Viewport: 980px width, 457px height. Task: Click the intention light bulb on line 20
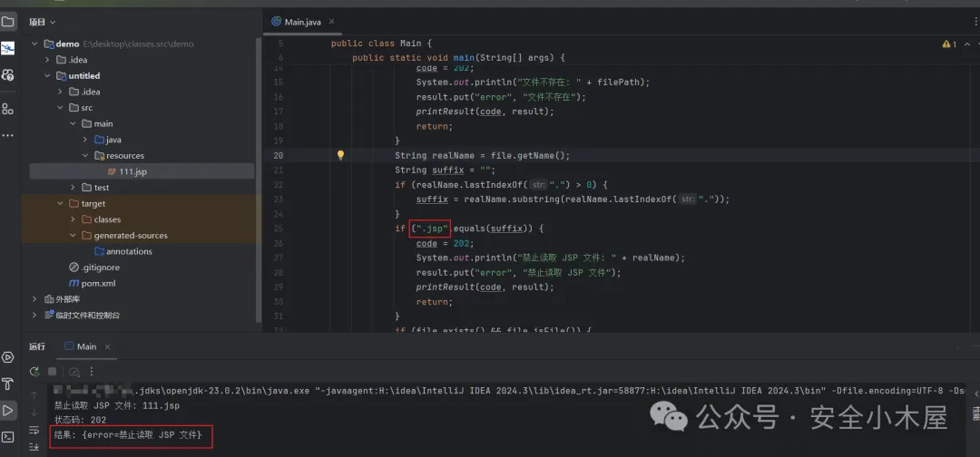coord(341,155)
